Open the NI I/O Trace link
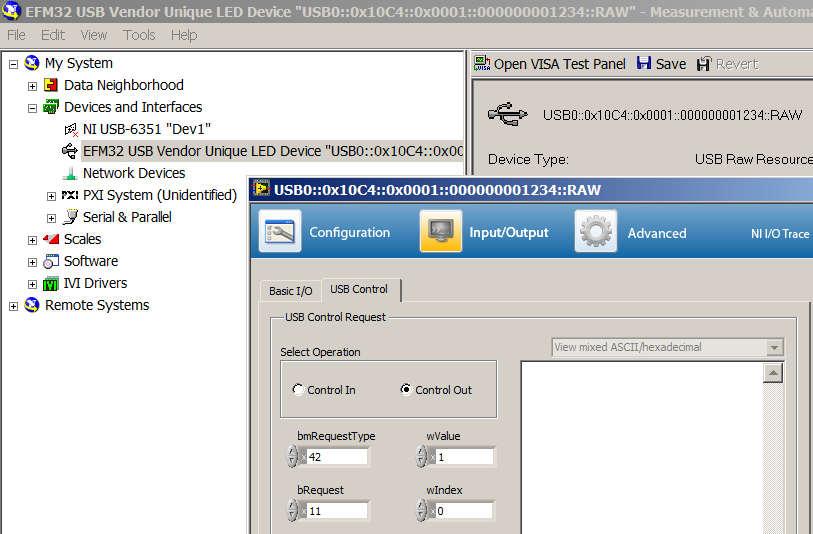 pos(780,234)
